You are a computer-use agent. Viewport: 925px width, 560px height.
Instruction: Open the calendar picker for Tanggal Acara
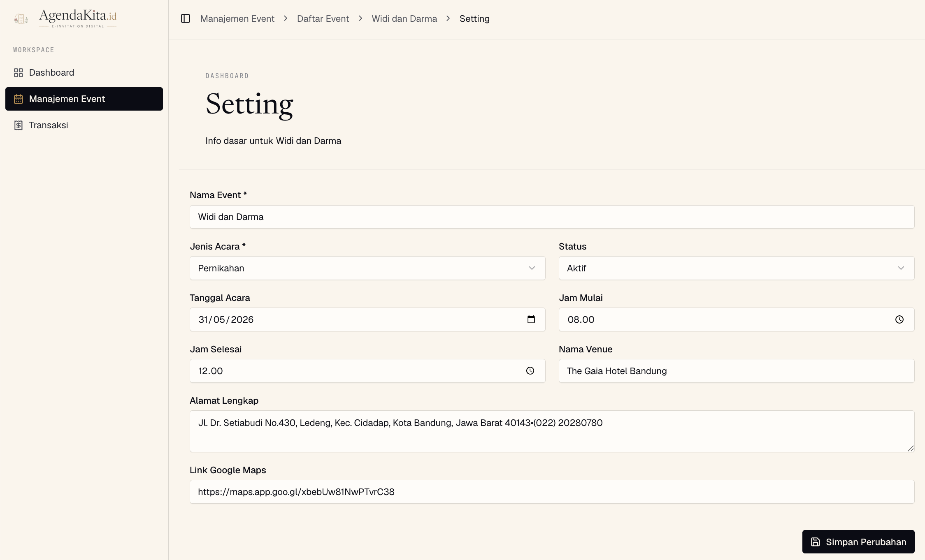(x=531, y=319)
